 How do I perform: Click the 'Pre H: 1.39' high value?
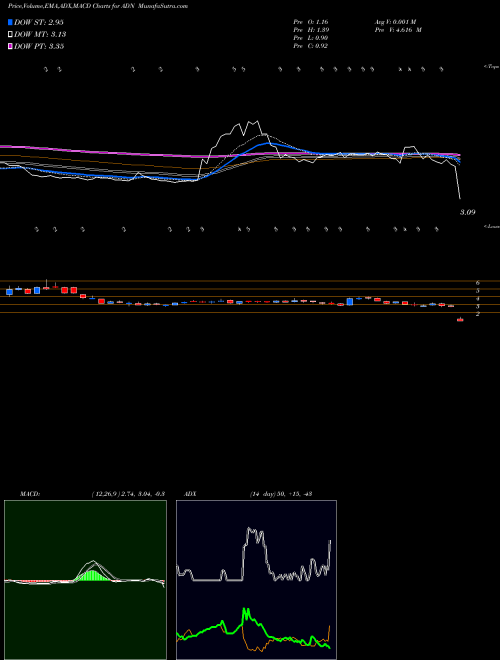click(311, 30)
